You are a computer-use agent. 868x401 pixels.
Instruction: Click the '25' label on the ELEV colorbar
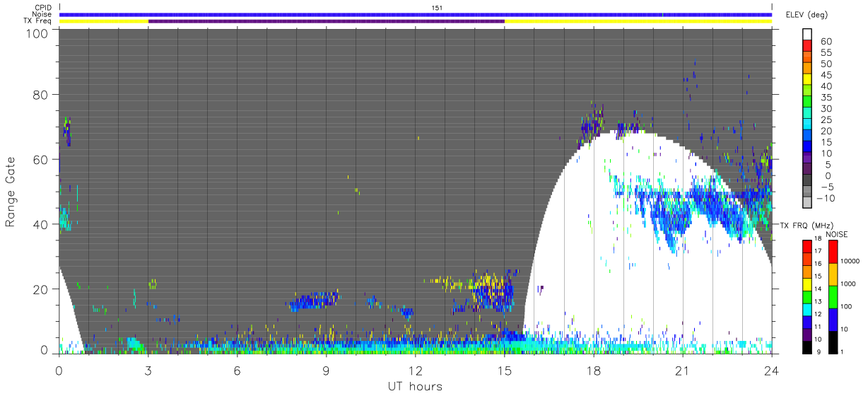(x=826, y=120)
